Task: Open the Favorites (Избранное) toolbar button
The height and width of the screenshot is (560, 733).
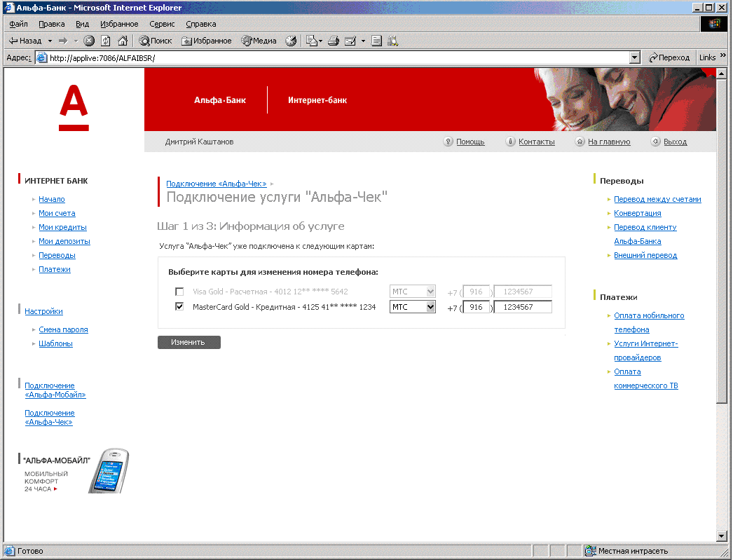Action: pos(206,41)
